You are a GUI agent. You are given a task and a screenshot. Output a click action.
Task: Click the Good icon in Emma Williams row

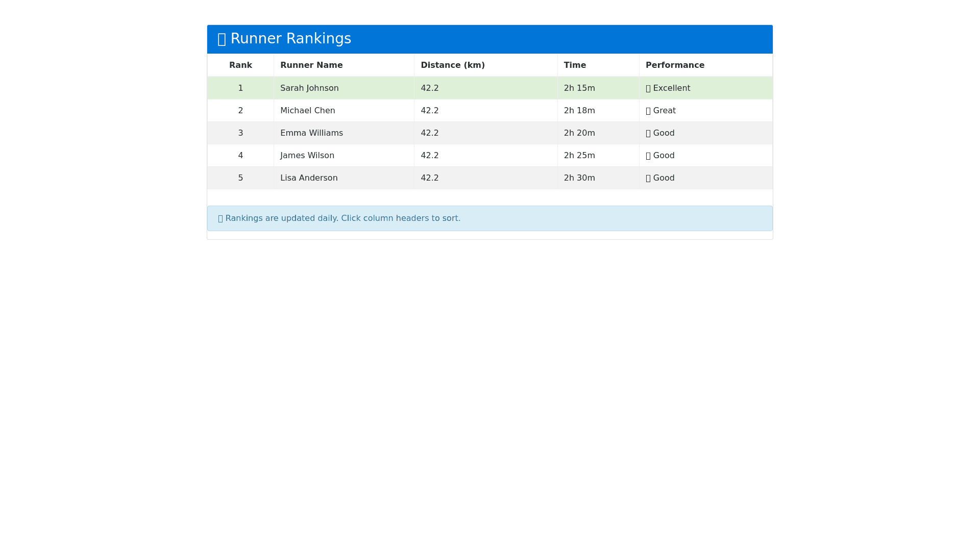click(x=648, y=133)
